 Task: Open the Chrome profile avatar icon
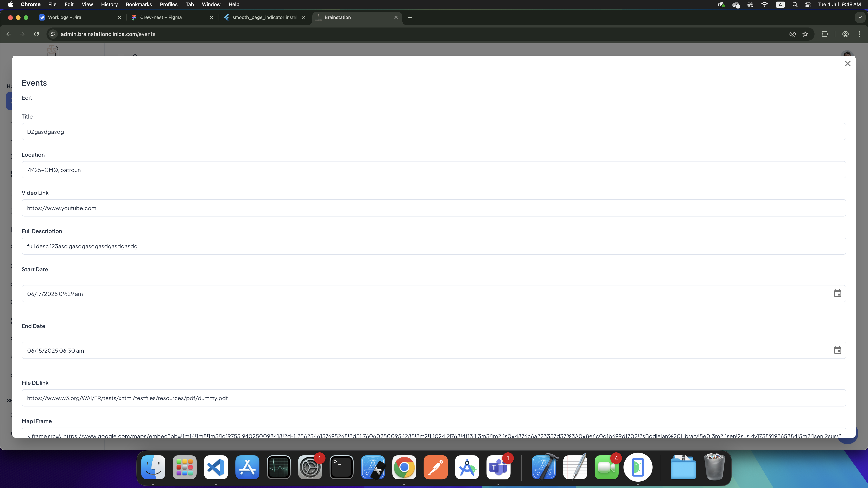(x=845, y=34)
